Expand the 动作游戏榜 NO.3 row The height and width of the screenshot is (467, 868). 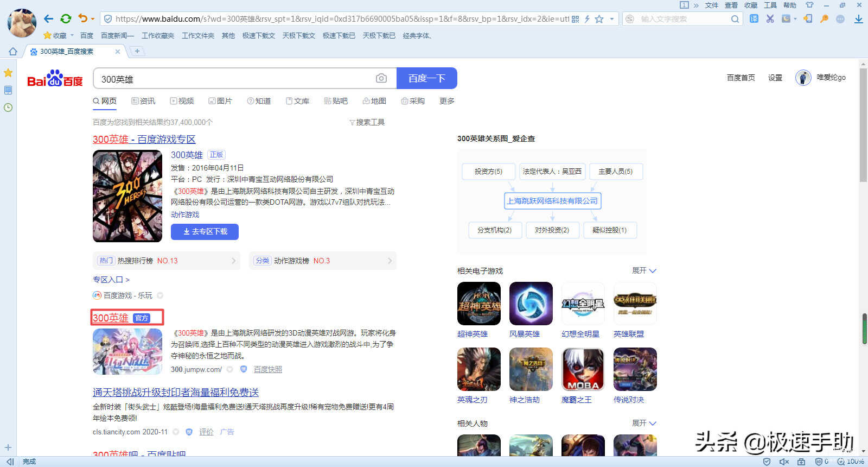[x=323, y=261]
